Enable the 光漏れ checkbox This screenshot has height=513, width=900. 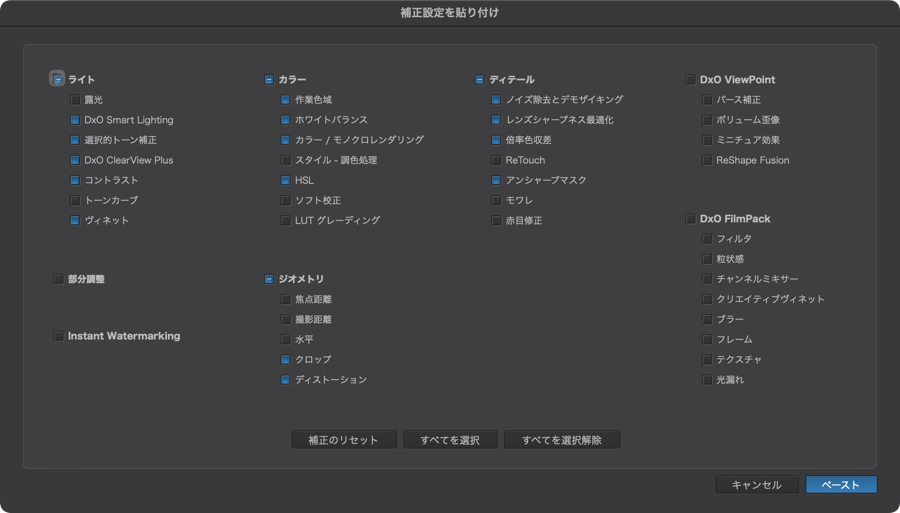[707, 379]
